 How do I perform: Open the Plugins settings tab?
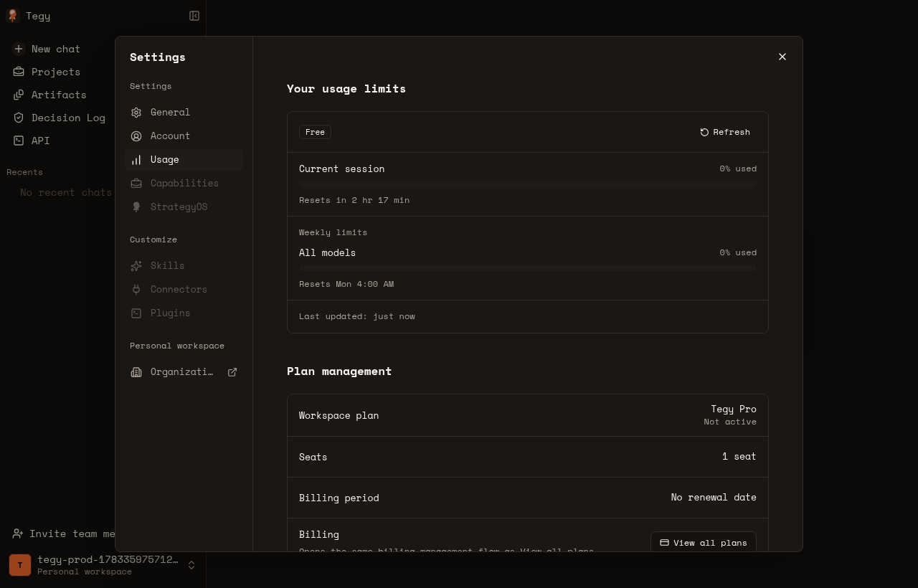[184, 313]
